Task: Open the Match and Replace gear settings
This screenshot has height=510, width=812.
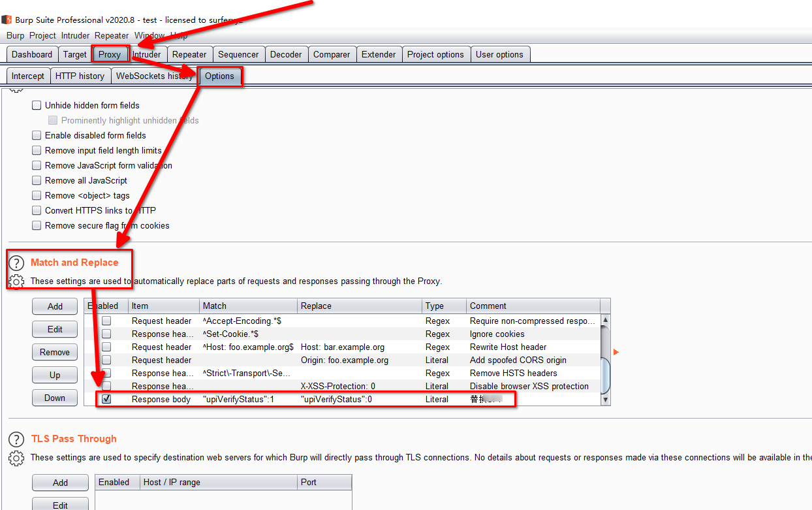Action: pyautogui.click(x=16, y=281)
